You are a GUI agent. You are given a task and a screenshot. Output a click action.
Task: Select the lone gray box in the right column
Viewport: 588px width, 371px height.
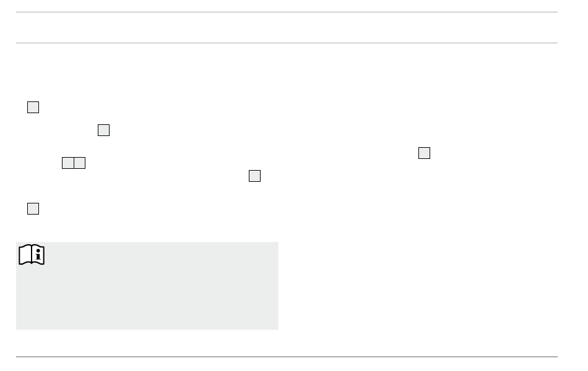pos(424,153)
